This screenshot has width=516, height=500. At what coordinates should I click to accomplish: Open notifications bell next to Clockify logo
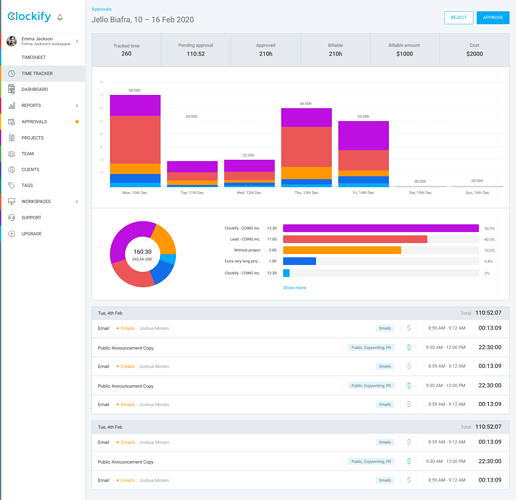[60, 17]
